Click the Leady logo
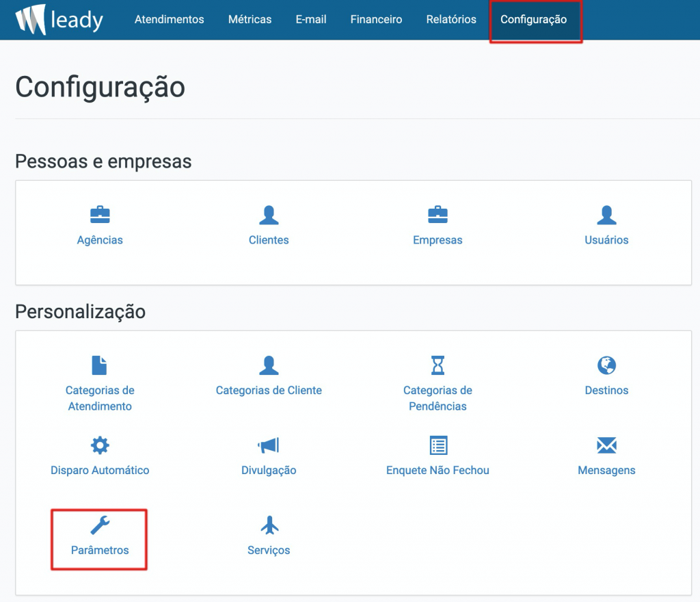 (x=59, y=20)
